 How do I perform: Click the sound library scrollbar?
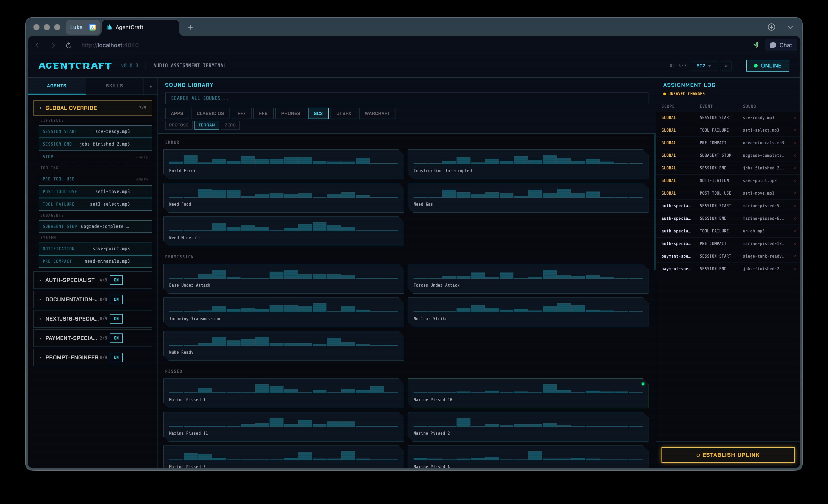(x=654, y=202)
